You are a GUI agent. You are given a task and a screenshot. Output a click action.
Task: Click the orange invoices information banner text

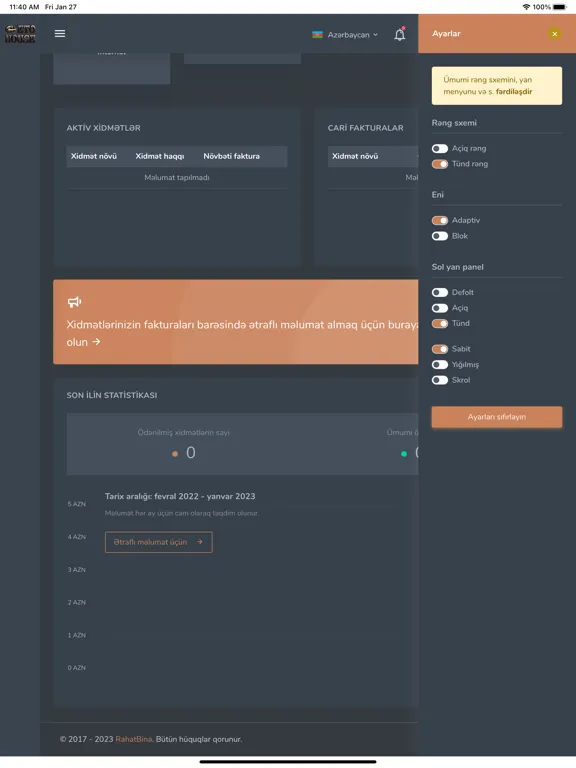click(x=242, y=333)
